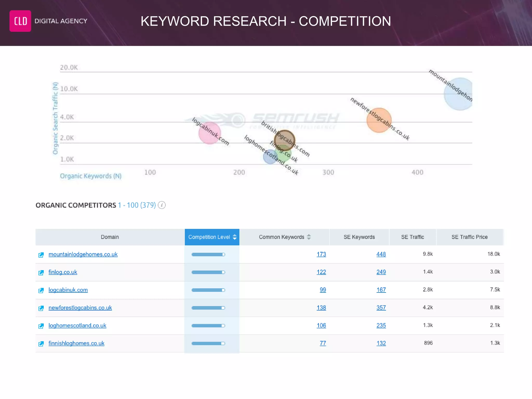The image size is (532, 399).
Task: Click the Organic Search Traffic (N) axis label
Action: [55, 118]
